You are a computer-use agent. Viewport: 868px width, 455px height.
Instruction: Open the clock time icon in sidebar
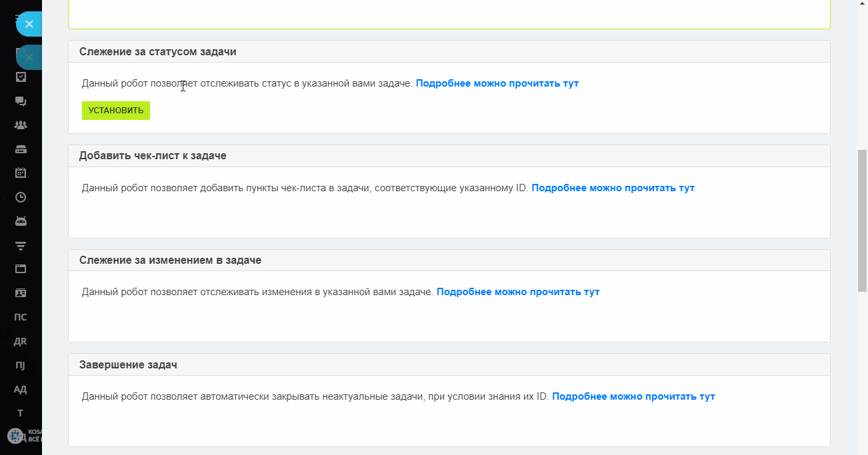(x=21, y=197)
